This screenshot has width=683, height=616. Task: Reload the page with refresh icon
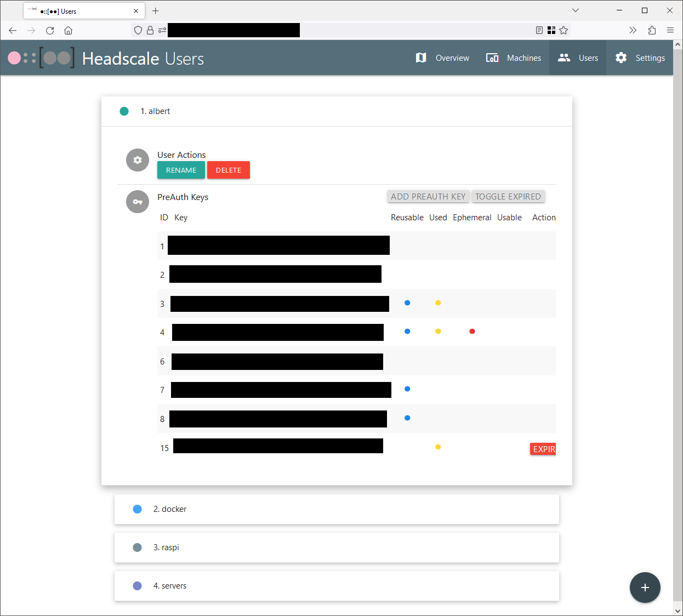[x=50, y=30]
